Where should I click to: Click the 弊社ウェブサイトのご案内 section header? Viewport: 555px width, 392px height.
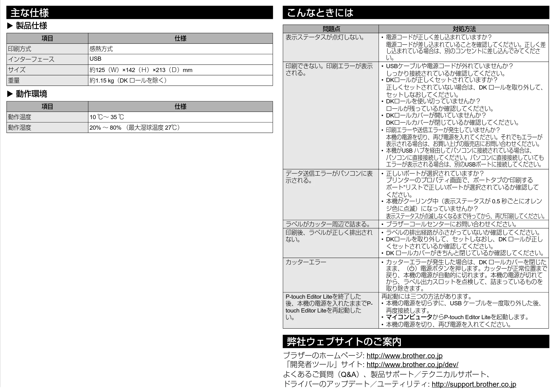click(416, 342)
